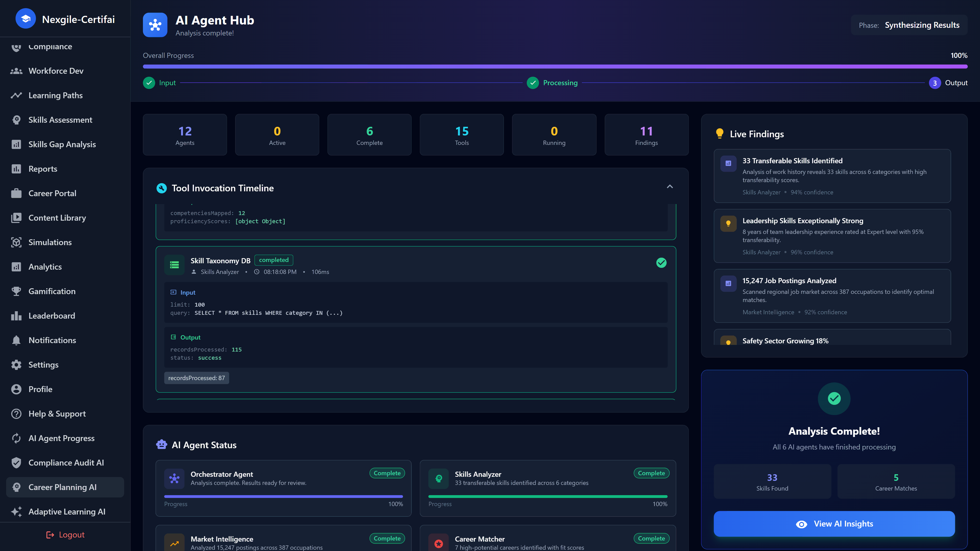Select the AI Agent Progress icon
The image size is (980, 551).
pos(16,438)
